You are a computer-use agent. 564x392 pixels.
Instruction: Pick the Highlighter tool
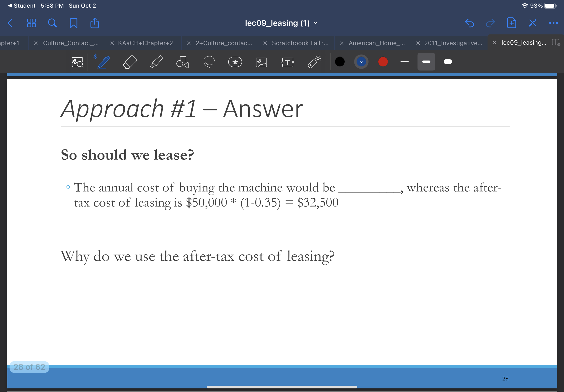click(x=156, y=62)
